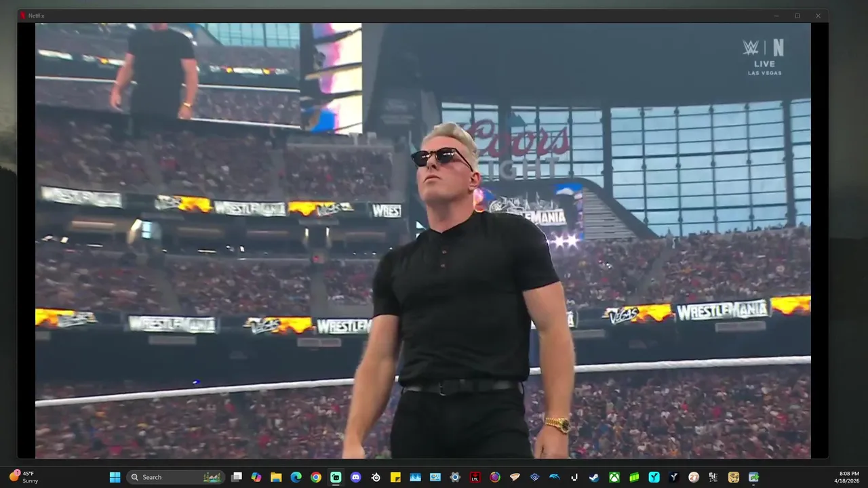Open the Dolphin emulator icon
The image size is (868, 488).
coord(555,477)
